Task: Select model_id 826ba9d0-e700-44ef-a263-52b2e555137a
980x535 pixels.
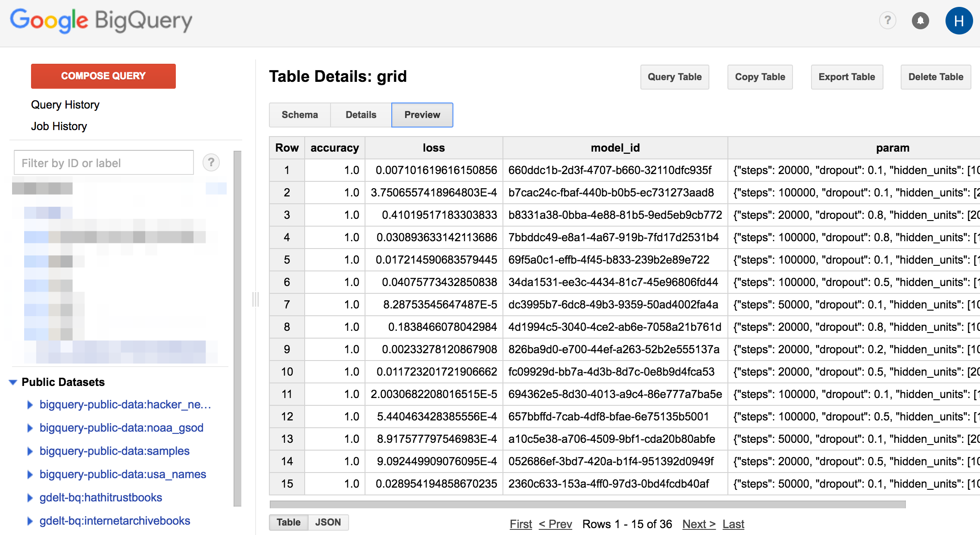Action: (x=615, y=349)
